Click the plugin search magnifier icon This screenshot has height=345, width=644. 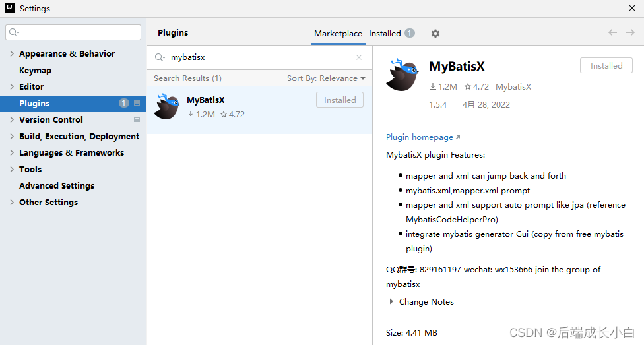click(160, 57)
